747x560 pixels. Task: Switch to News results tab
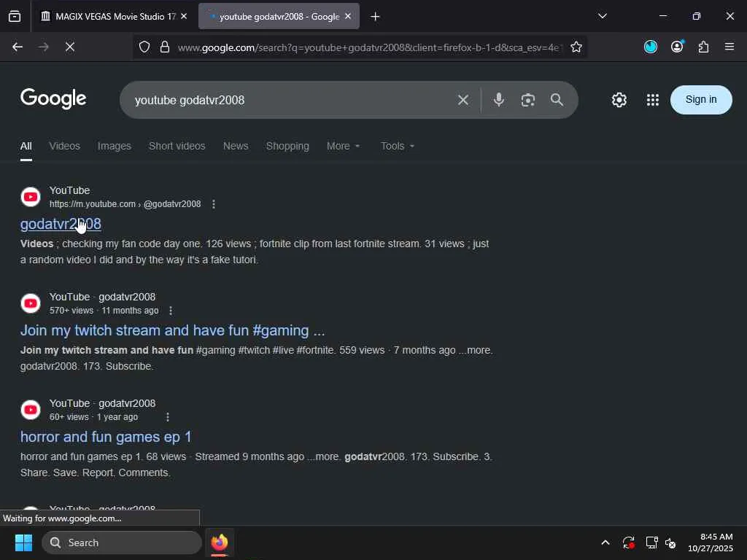tap(236, 146)
